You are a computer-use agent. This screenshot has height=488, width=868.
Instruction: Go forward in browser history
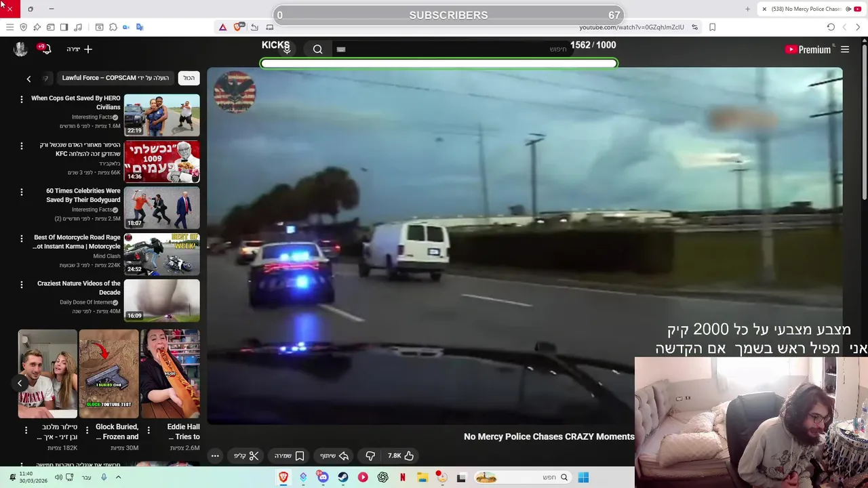tap(844, 27)
